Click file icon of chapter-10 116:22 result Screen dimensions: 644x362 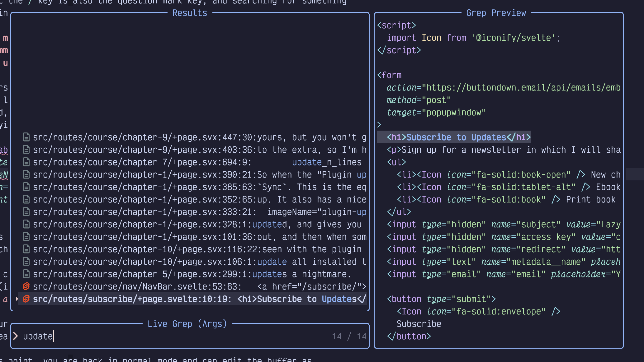point(26,249)
